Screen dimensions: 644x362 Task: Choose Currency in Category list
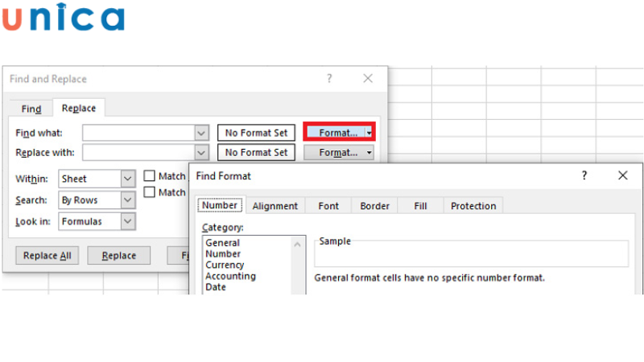click(x=225, y=265)
